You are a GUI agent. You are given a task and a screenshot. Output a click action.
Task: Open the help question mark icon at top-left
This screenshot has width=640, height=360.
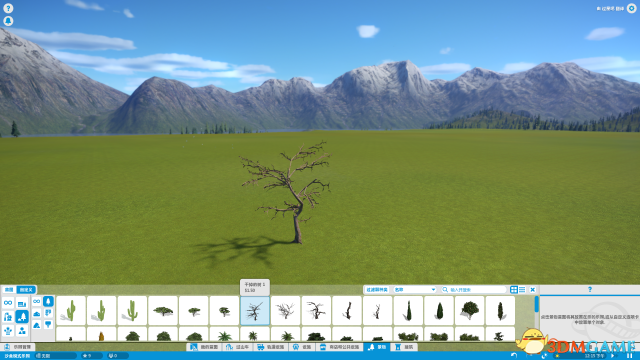point(8,8)
